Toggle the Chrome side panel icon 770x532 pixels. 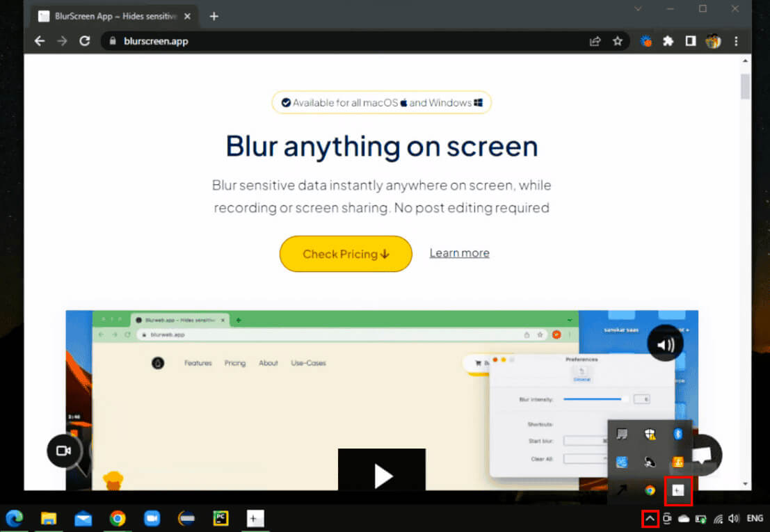coord(691,41)
